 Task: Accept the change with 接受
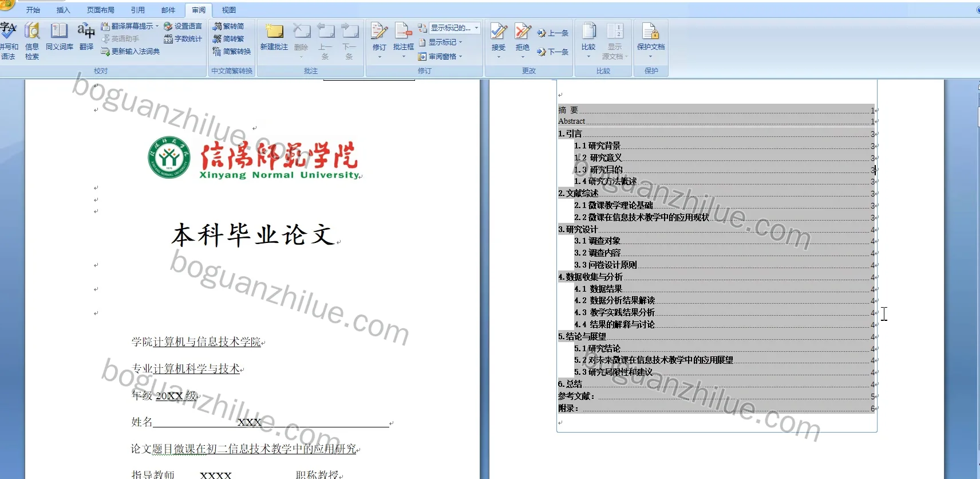click(x=499, y=36)
